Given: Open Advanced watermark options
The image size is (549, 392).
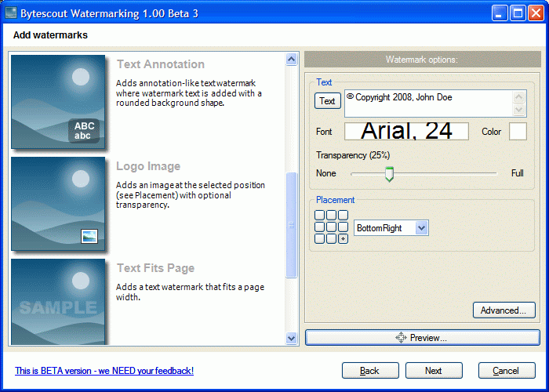Looking at the screenshot, I should tap(504, 310).
